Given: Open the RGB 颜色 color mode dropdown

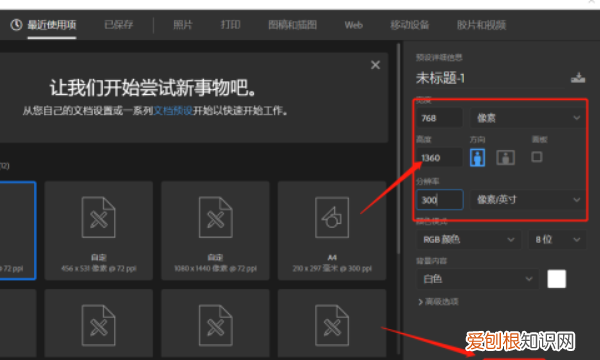Looking at the screenshot, I should click(468, 239).
